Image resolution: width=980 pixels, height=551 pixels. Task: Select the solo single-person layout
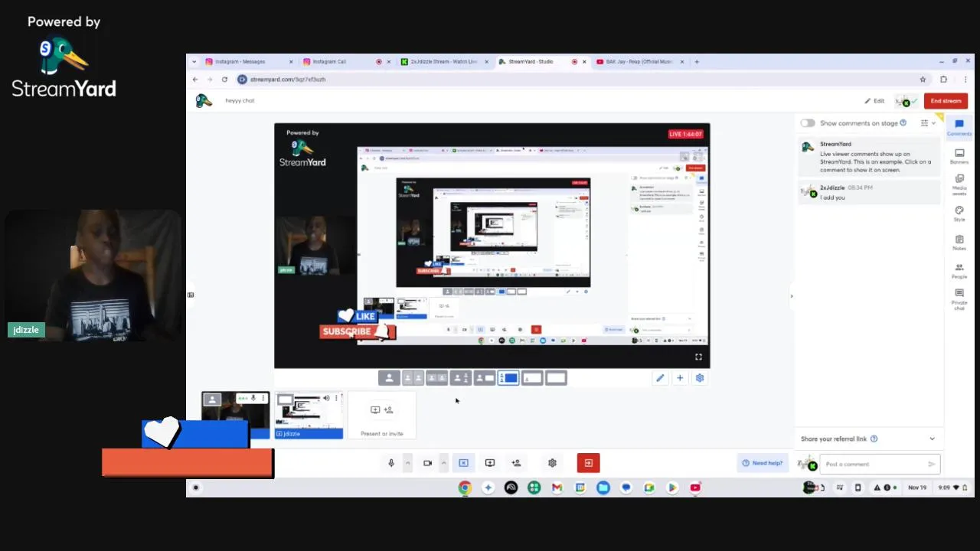click(x=389, y=378)
